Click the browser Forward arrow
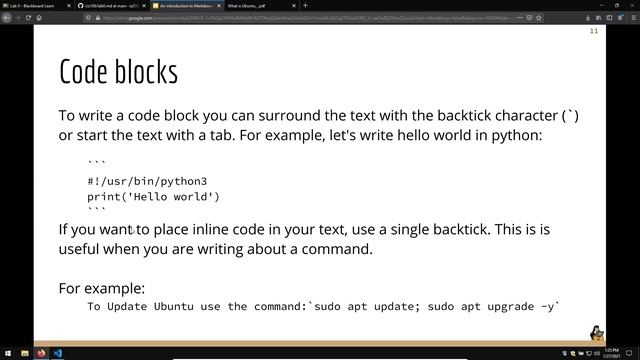This screenshot has height=360, width=640. [18, 18]
